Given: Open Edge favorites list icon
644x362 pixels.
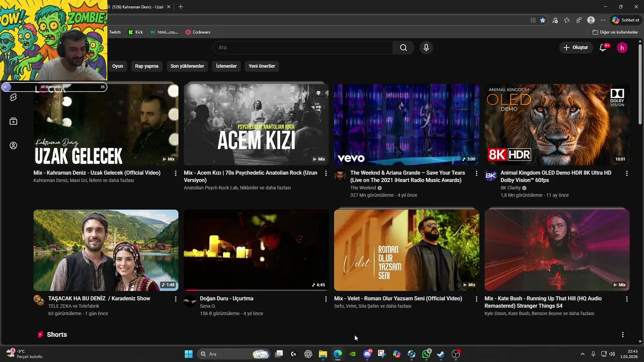Looking at the screenshot, I should (567, 20).
